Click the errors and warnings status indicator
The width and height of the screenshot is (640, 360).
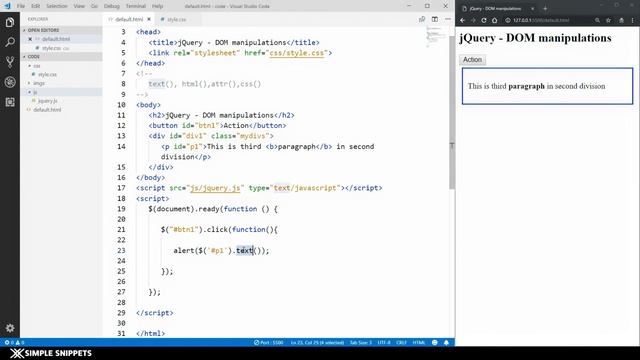(x=14, y=342)
